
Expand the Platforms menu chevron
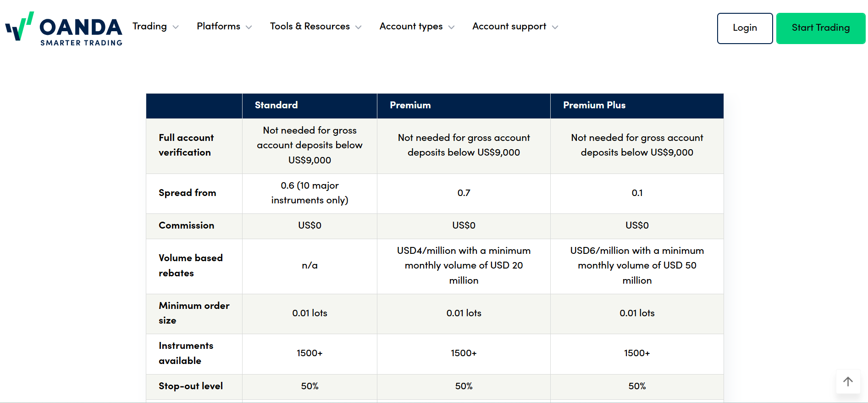click(x=249, y=27)
